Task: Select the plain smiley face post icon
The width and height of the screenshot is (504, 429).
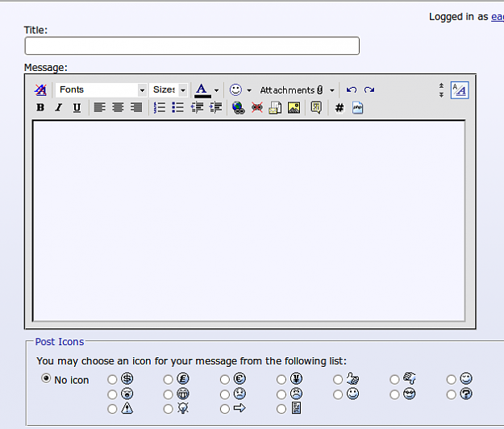Action: [338, 394]
